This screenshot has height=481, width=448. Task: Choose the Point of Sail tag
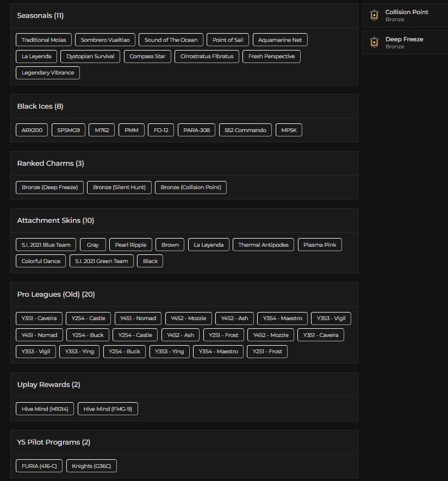(x=228, y=40)
